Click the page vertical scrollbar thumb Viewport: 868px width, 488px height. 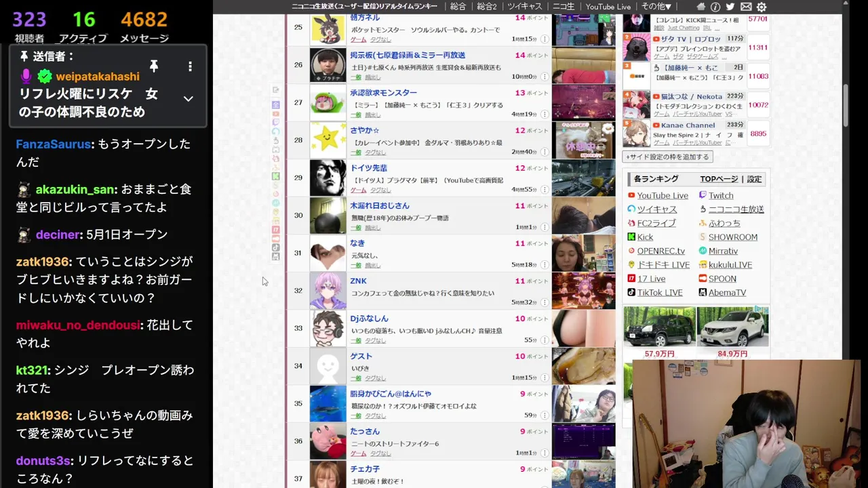[846, 105]
